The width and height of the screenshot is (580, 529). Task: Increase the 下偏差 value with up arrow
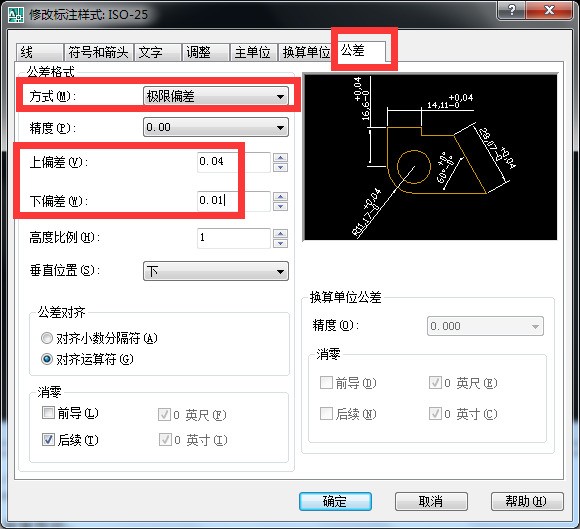(280, 197)
